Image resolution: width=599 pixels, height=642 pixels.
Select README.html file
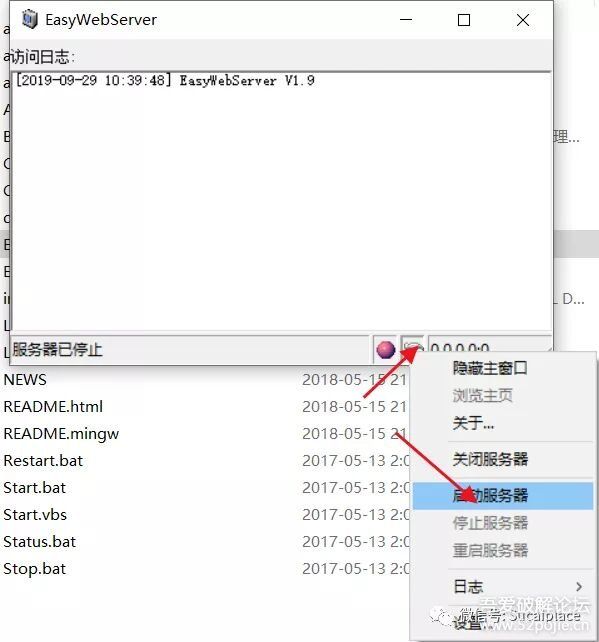click(53, 407)
